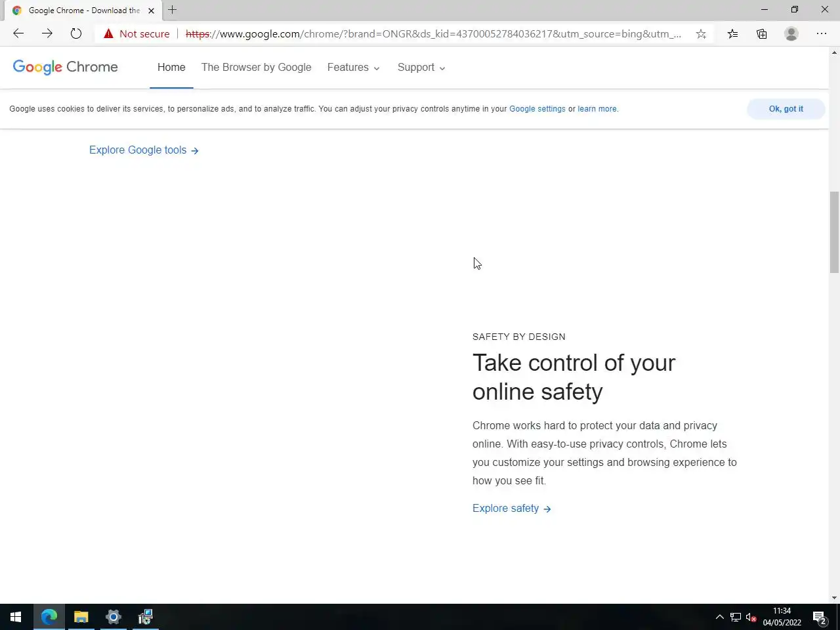Click the Take control of your online safety heading

coord(574,377)
